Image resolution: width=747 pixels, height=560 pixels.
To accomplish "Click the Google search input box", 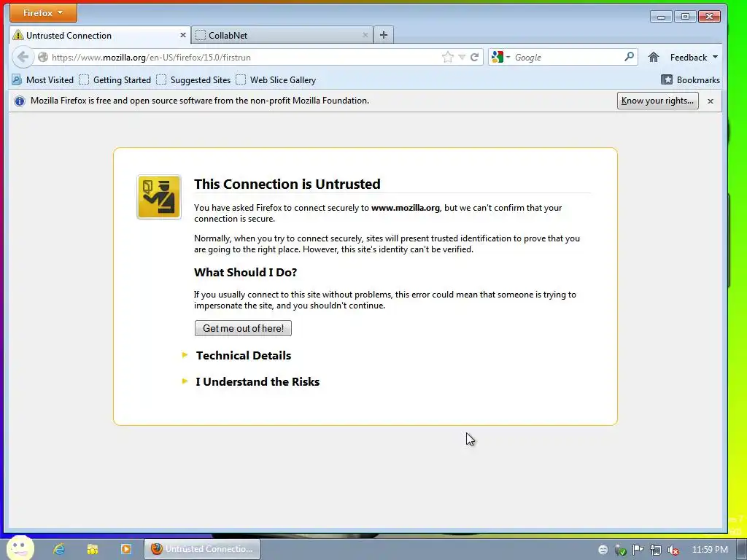I will coord(567,57).
